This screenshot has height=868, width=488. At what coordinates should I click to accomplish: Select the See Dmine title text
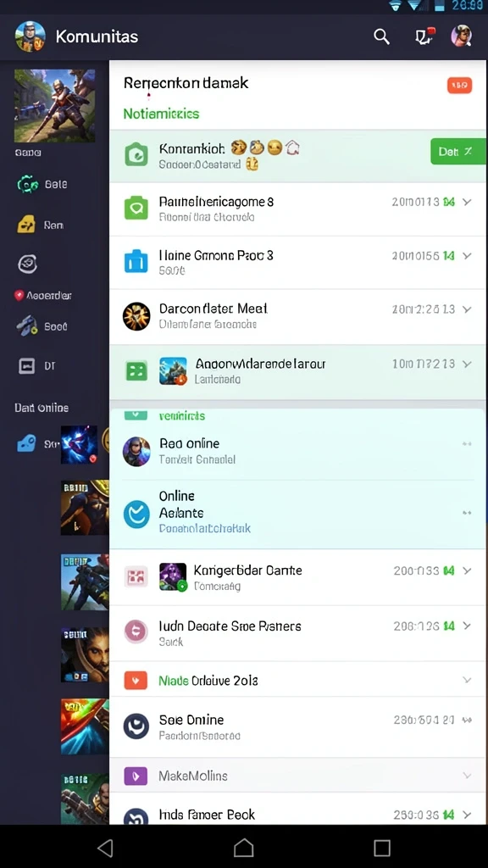(191, 720)
